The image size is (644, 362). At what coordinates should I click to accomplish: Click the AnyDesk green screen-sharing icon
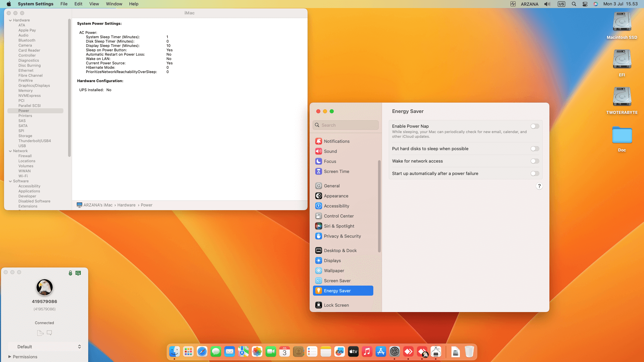click(78, 273)
